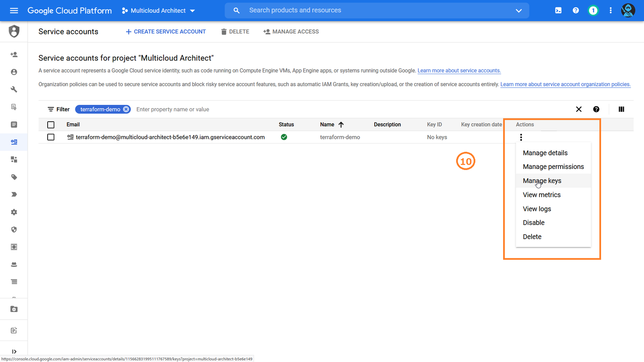Choose View metrics in actions menu
The height and width of the screenshot is (362, 644).
click(x=553, y=195)
